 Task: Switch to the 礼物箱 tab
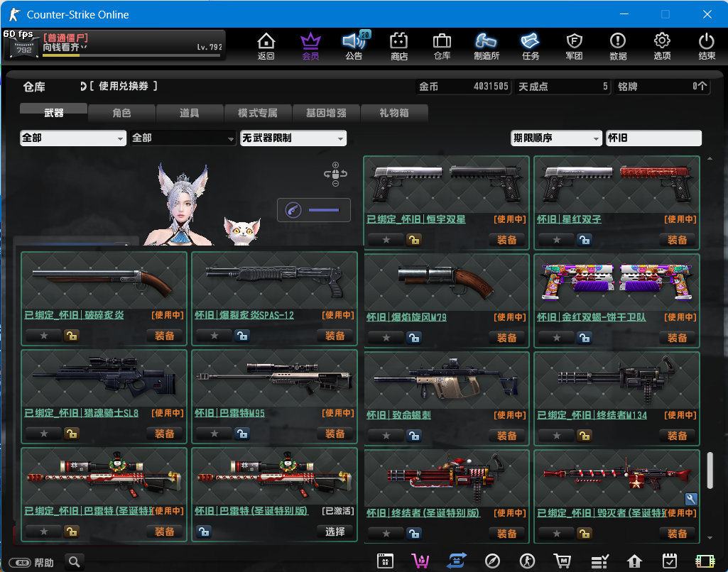393,113
